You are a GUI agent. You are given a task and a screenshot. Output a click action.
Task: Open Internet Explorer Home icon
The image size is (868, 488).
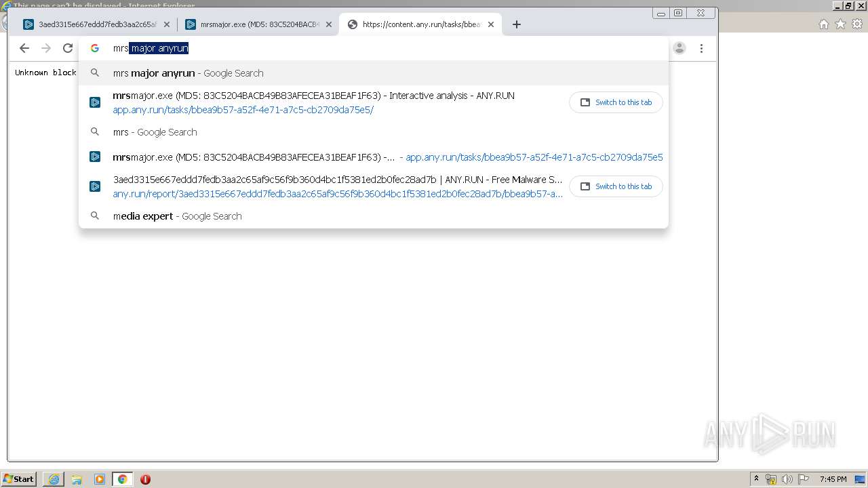(x=824, y=24)
